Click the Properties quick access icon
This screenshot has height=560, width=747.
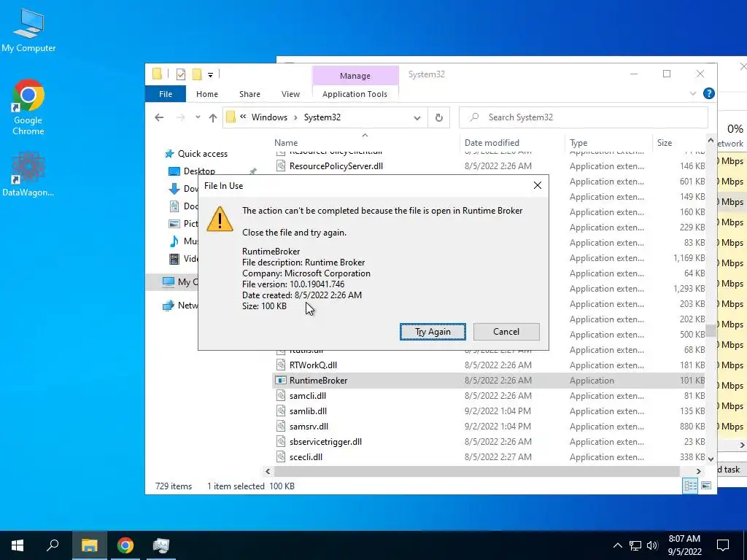[x=181, y=74]
